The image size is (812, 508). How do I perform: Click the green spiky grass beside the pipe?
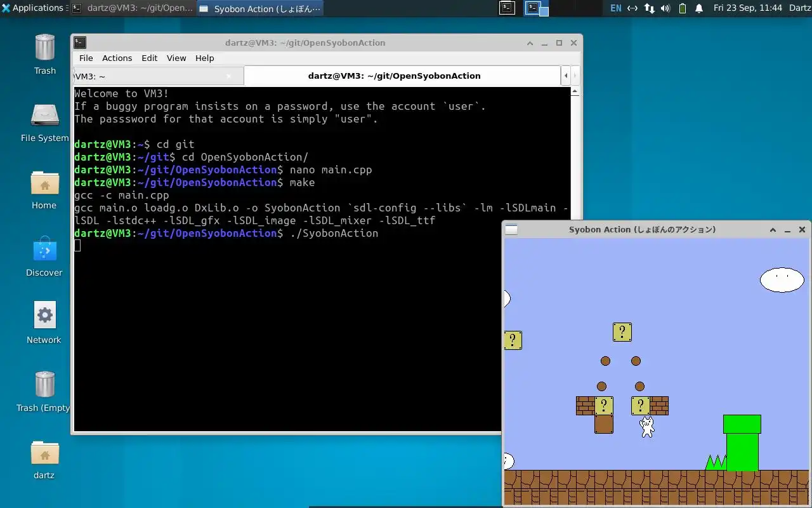[x=716, y=462]
